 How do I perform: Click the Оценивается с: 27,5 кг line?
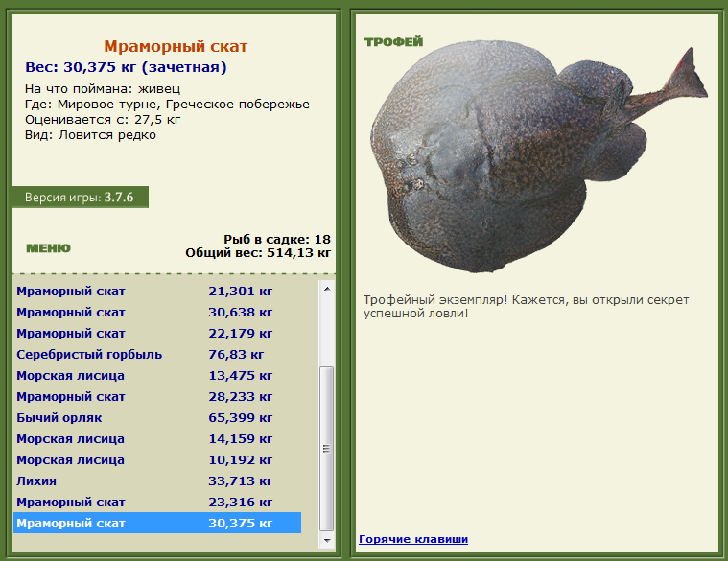[103, 120]
